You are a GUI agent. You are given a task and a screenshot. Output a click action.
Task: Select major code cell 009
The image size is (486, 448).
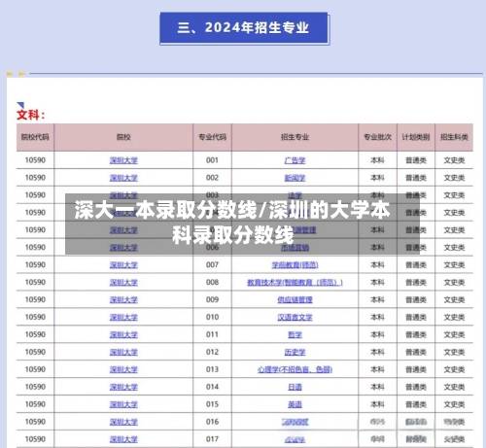point(212,299)
